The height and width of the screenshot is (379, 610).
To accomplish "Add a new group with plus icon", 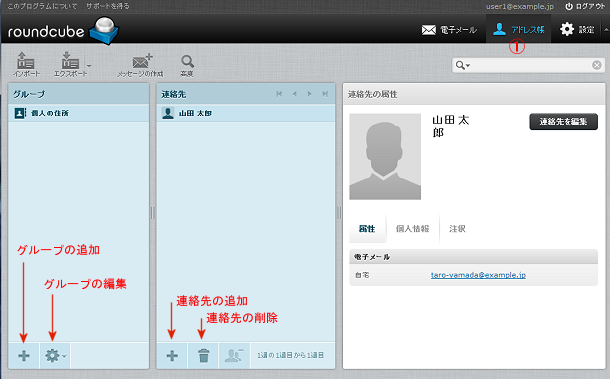I will click(x=24, y=356).
